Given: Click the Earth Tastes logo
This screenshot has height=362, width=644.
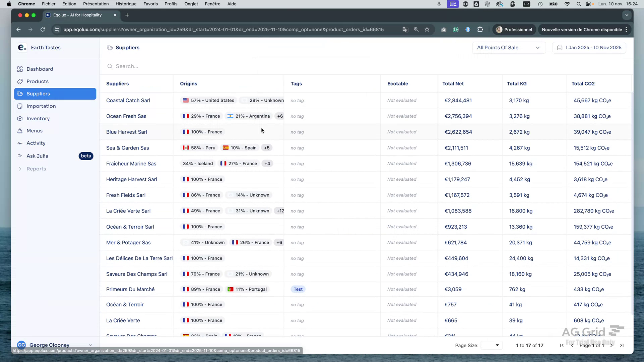Looking at the screenshot, I should [21, 47].
